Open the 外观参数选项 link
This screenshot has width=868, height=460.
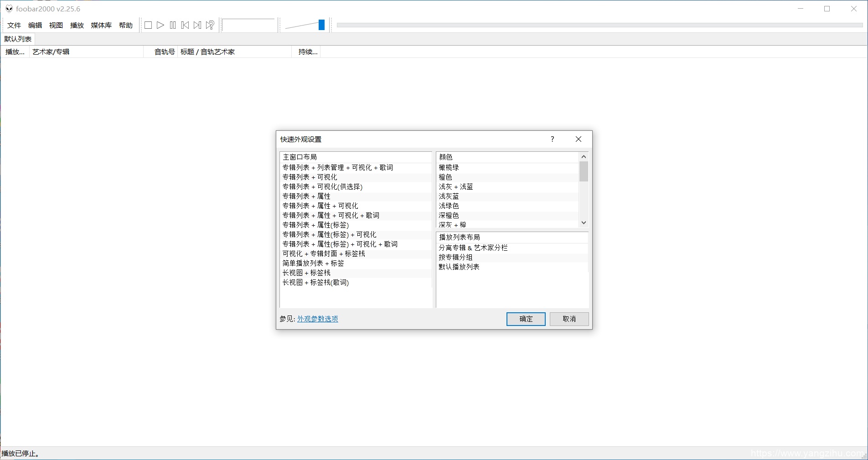tap(317, 319)
